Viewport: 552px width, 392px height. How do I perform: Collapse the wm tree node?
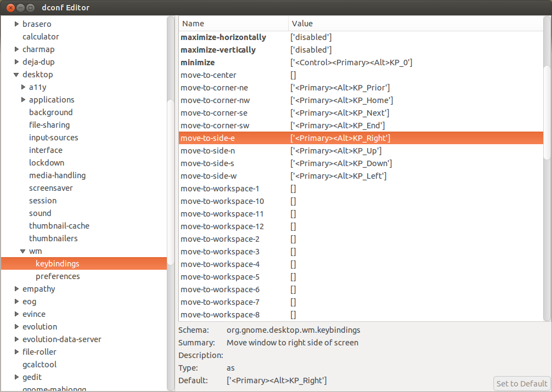(23, 251)
